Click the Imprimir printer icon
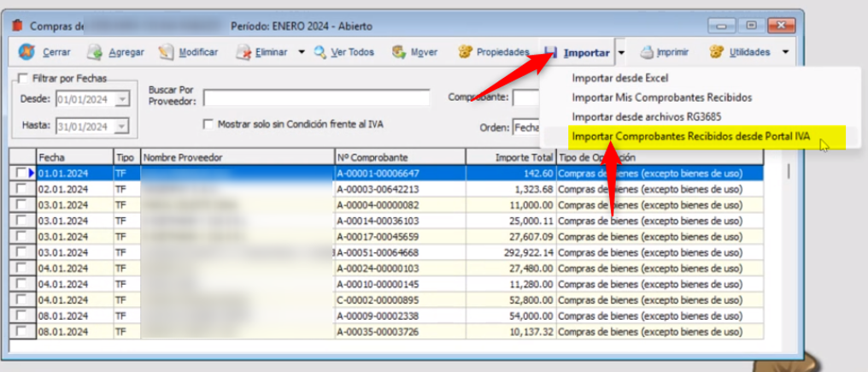Viewport: 868px width, 372px height. [648, 52]
